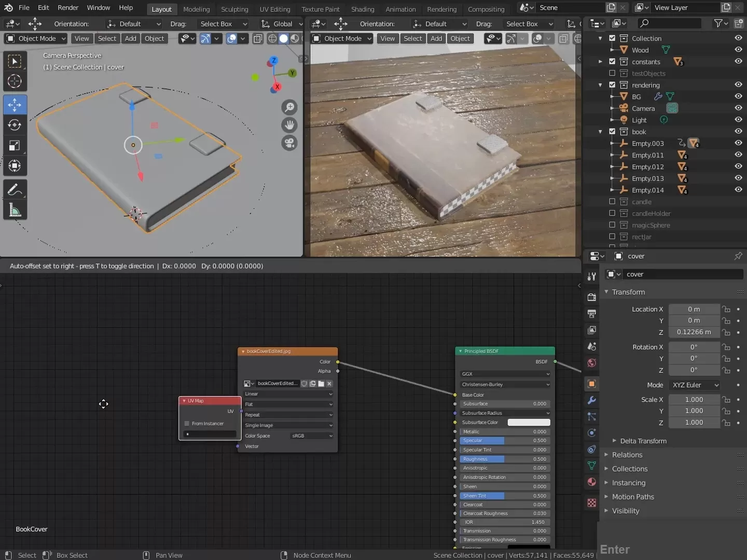
Task: Click the X to unlink the image datablock
Action: pos(329,384)
